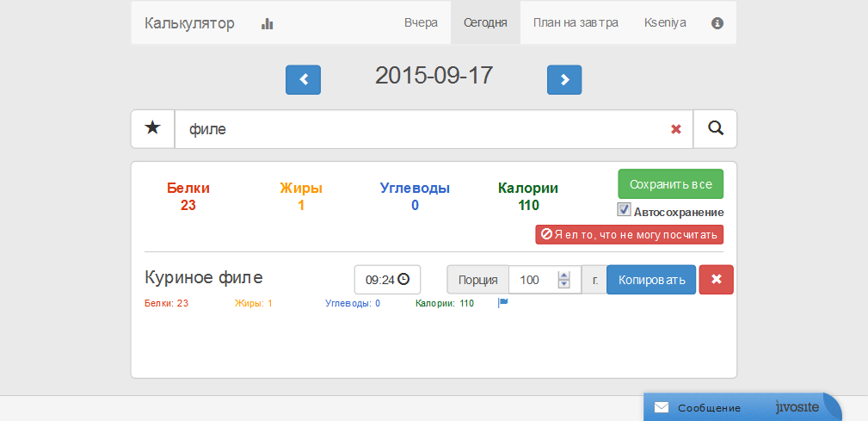The height and width of the screenshot is (421, 868).
Task: Open the Kseniya profile menu
Action: tap(665, 22)
